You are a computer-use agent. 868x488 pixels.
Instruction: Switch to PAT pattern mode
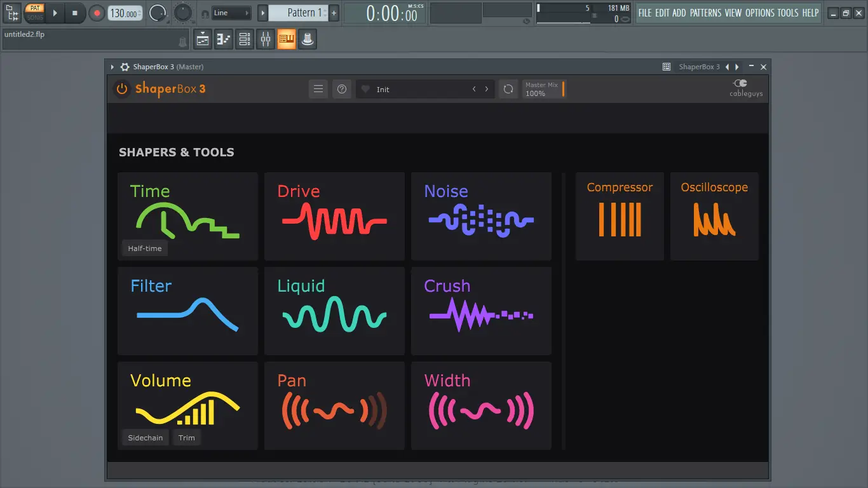pos(35,8)
